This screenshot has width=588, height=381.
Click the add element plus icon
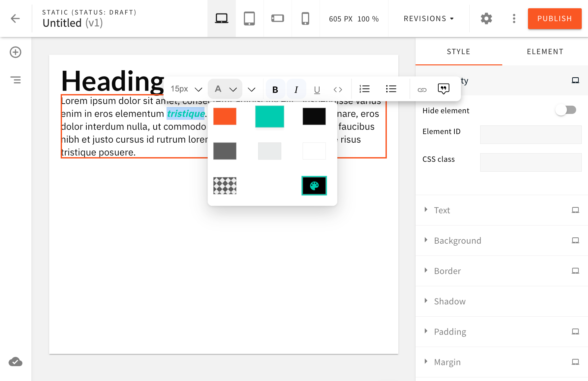click(x=15, y=52)
